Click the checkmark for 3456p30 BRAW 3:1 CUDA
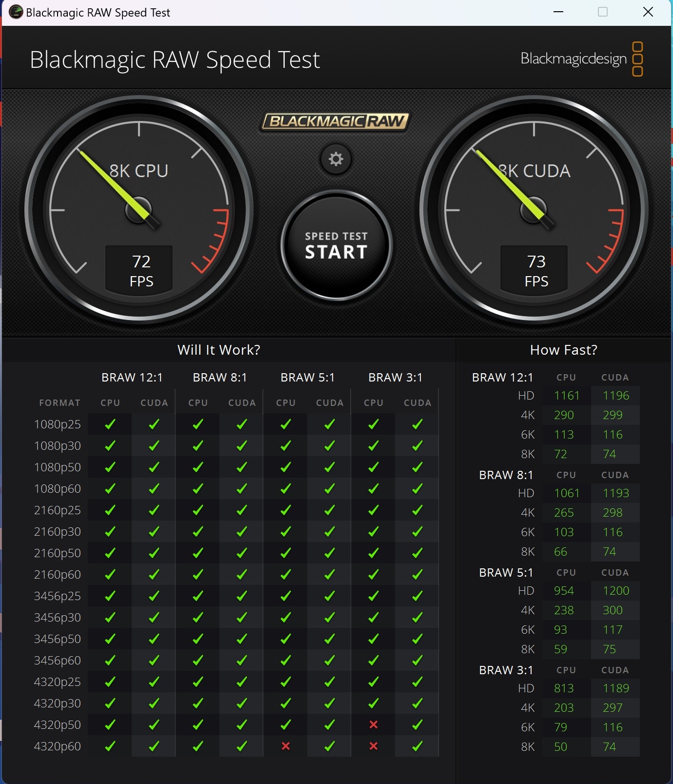The width and height of the screenshot is (673, 784). (417, 617)
